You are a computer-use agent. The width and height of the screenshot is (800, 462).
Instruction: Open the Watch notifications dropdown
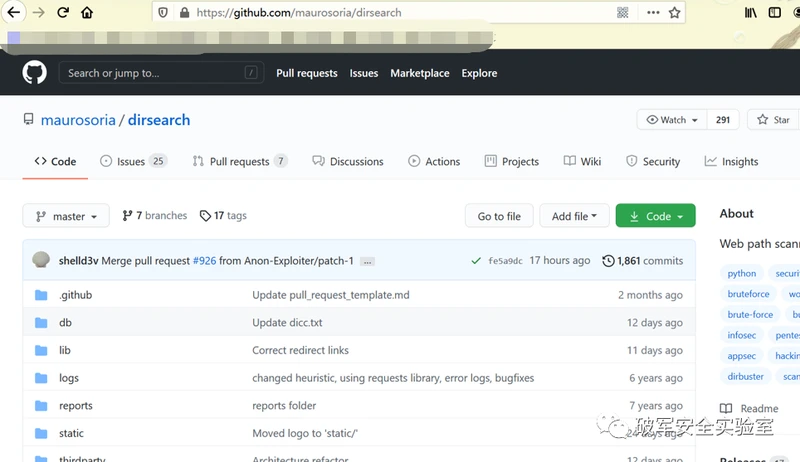672,120
